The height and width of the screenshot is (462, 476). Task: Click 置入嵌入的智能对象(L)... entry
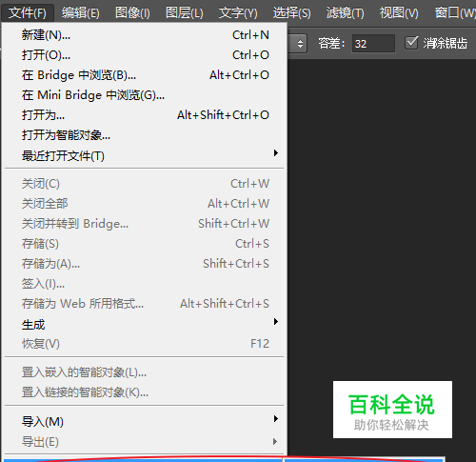tap(145, 372)
